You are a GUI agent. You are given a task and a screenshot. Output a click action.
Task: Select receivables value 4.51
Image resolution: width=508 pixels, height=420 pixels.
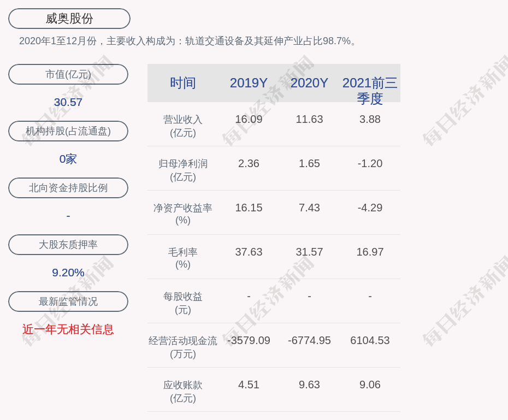[249, 384]
